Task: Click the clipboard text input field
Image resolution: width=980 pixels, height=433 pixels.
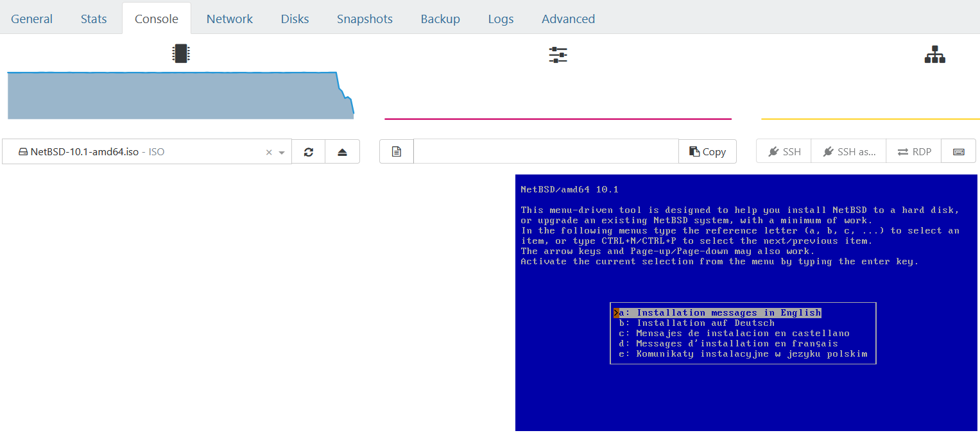Action: click(546, 152)
